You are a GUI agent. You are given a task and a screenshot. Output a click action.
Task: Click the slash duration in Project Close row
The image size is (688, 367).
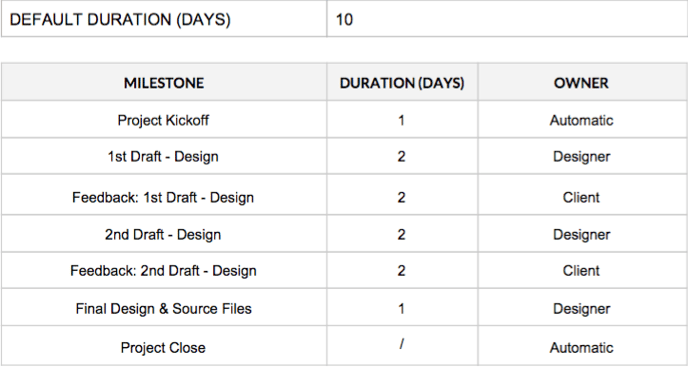point(401,344)
